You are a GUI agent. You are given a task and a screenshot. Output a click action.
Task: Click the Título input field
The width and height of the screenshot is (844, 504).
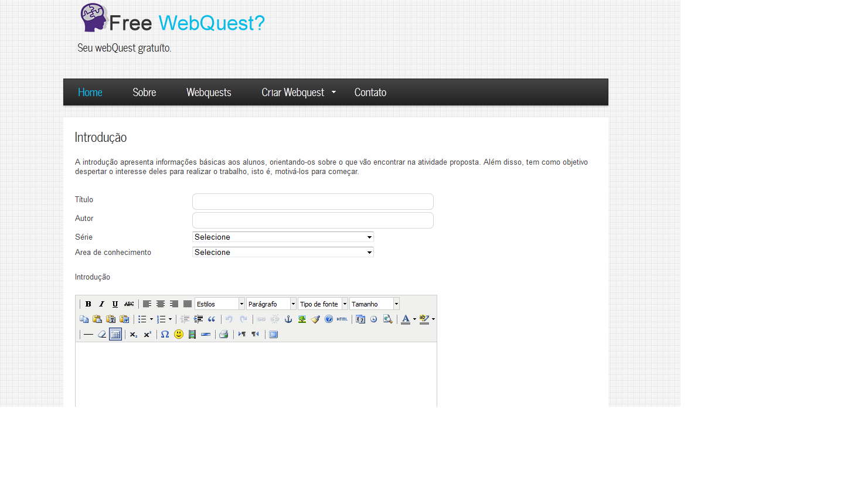(x=312, y=201)
